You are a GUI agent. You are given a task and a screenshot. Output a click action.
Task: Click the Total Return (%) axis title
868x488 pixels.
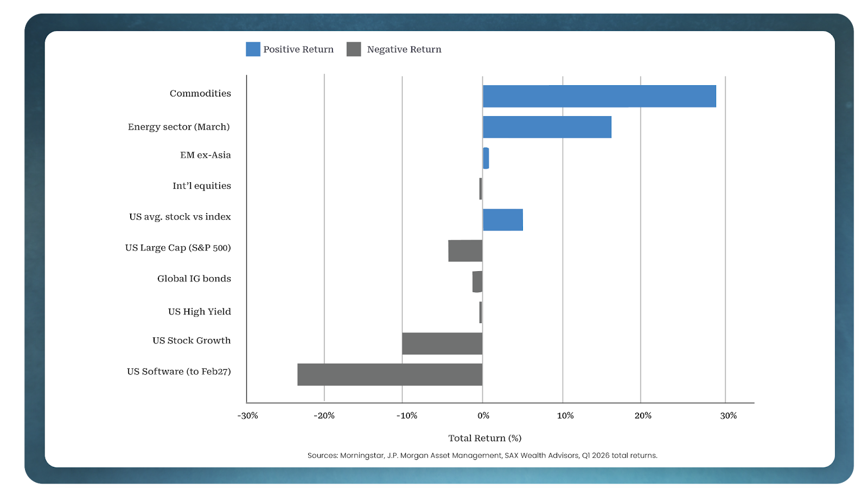(x=484, y=438)
